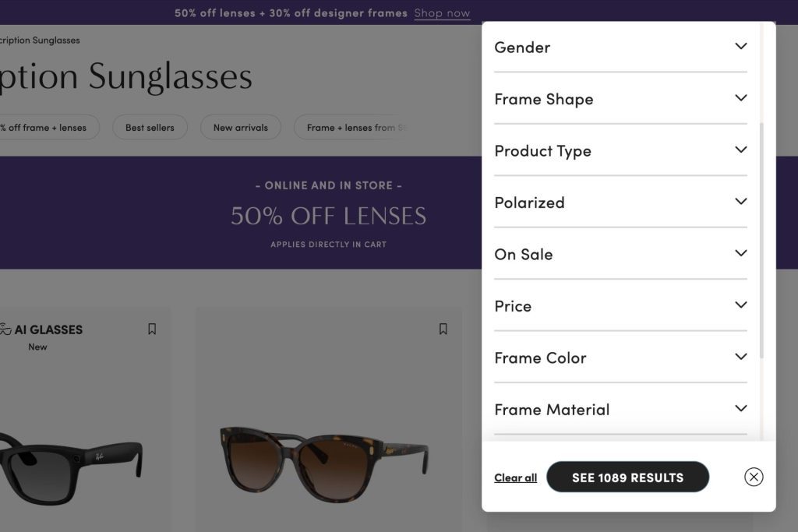This screenshot has height=532, width=798.
Task: Follow the Shop now promo link
Action: tap(442, 13)
